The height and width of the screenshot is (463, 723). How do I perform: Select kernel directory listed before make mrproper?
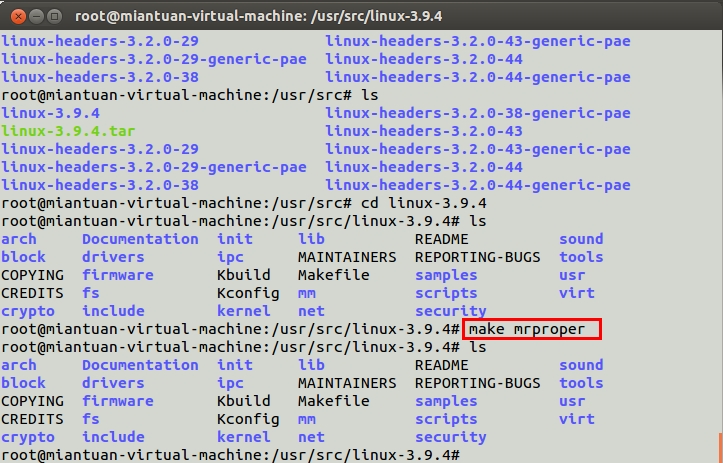pos(243,311)
